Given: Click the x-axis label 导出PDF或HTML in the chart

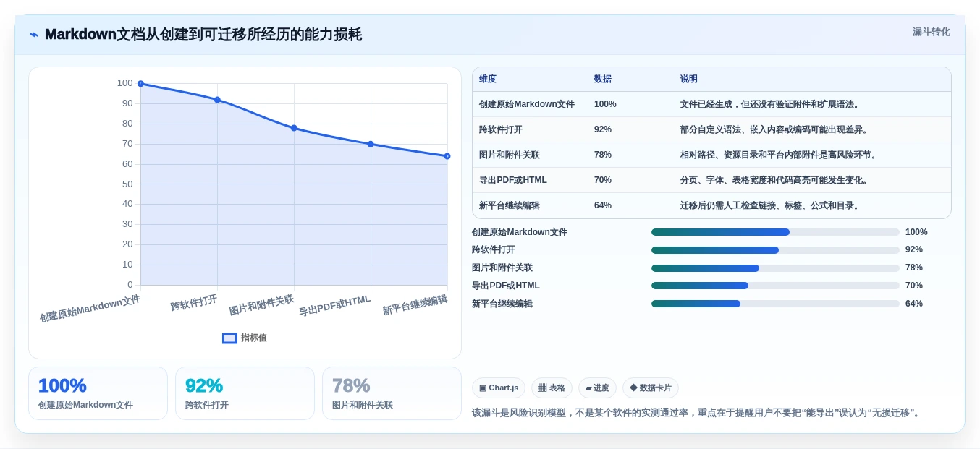Looking at the screenshot, I should (335, 306).
